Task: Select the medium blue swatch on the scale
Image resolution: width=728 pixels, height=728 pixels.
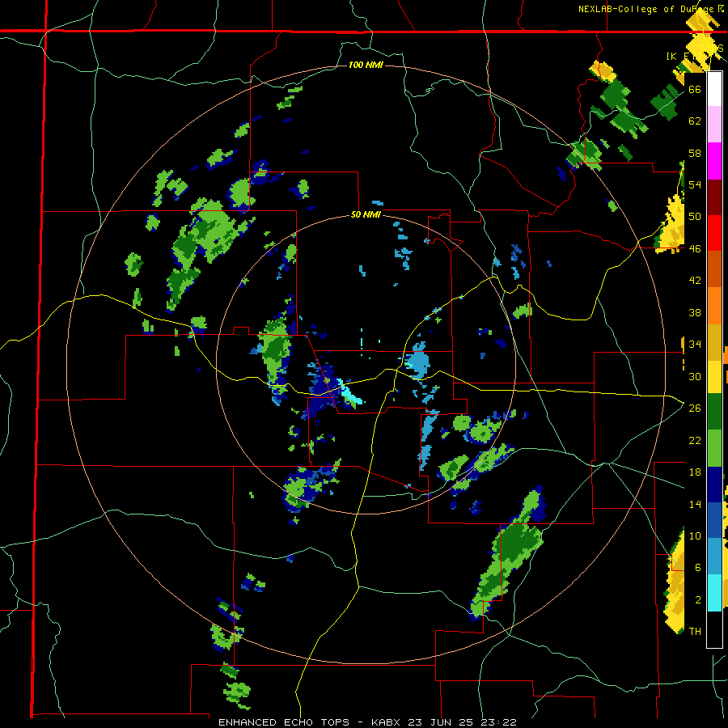Action: pos(714,520)
